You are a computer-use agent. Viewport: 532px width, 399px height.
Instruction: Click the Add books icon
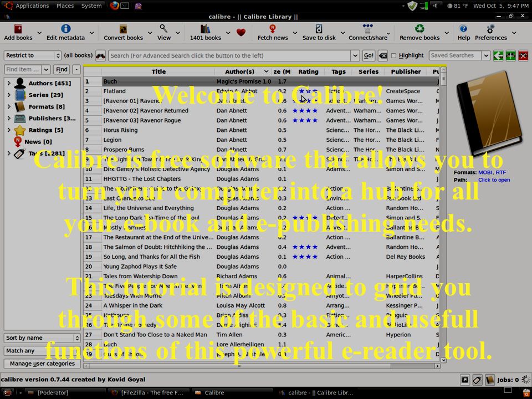click(18, 28)
